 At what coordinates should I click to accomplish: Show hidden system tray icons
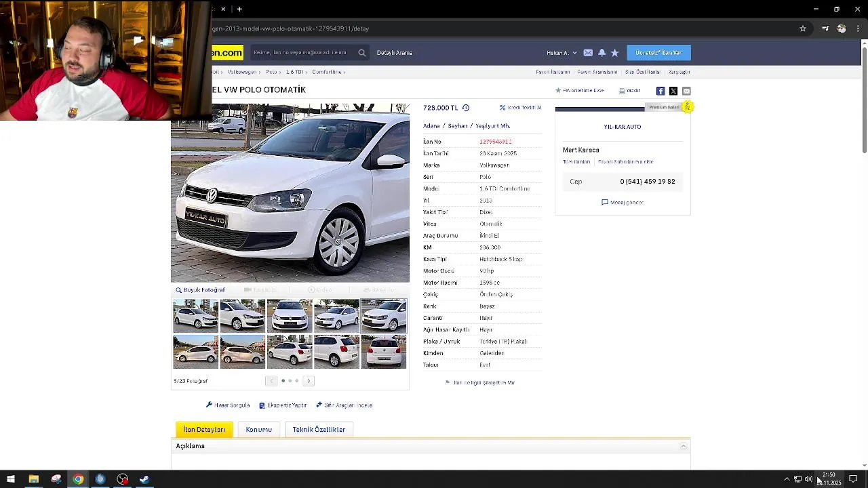tap(787, 479)
